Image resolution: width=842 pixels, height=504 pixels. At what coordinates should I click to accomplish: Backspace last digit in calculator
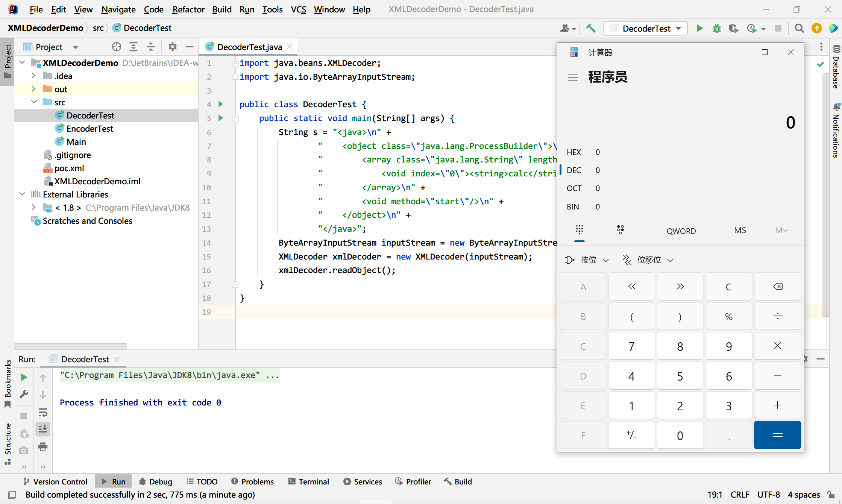point(778,287)
